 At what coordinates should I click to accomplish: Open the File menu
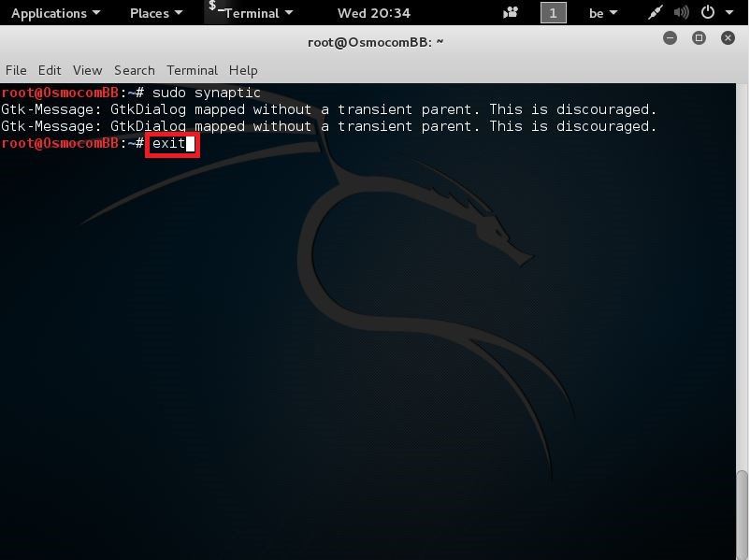[x=16, y=70]
